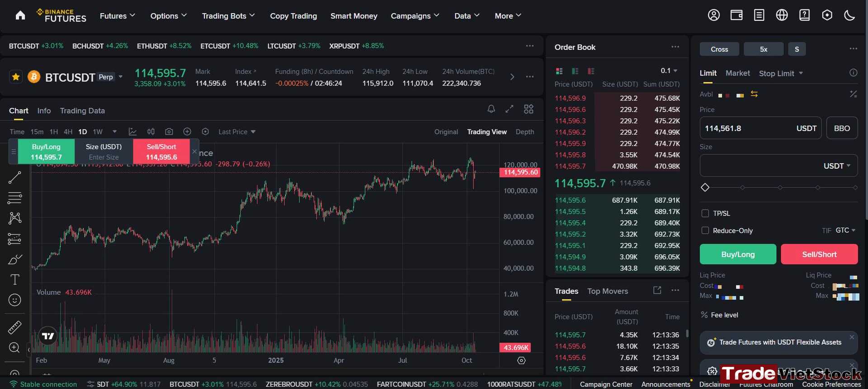Open chart axis settings gear

point(521,361)
